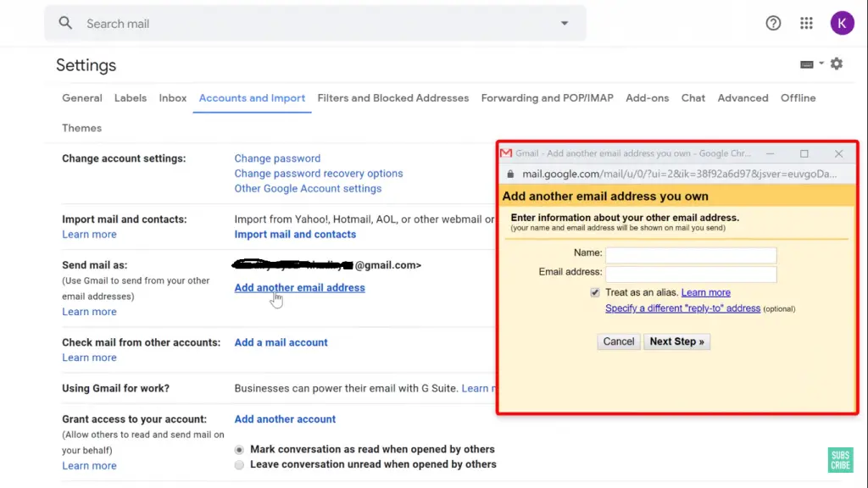Image resolution: width=868 pixels, height=488 pixels.
Task: Open the account avatar K
Action: pyautogui.click(x=842, y=23)
